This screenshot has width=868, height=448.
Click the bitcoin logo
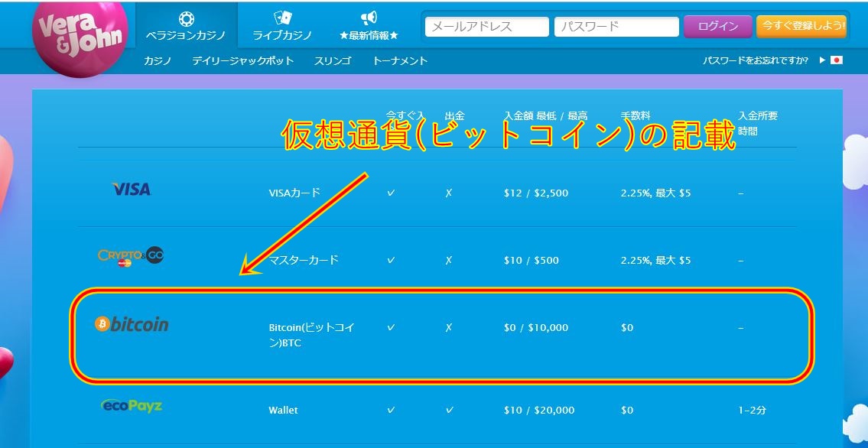132,324
